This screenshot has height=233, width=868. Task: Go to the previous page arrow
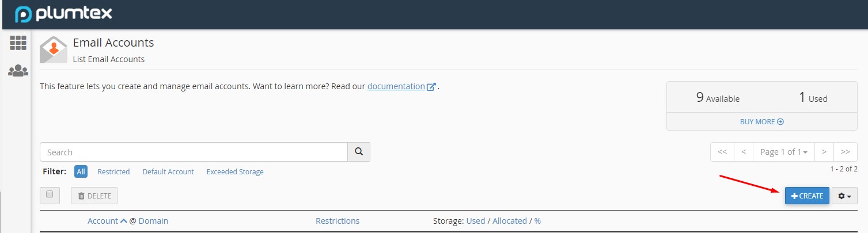tap(744, 152)
